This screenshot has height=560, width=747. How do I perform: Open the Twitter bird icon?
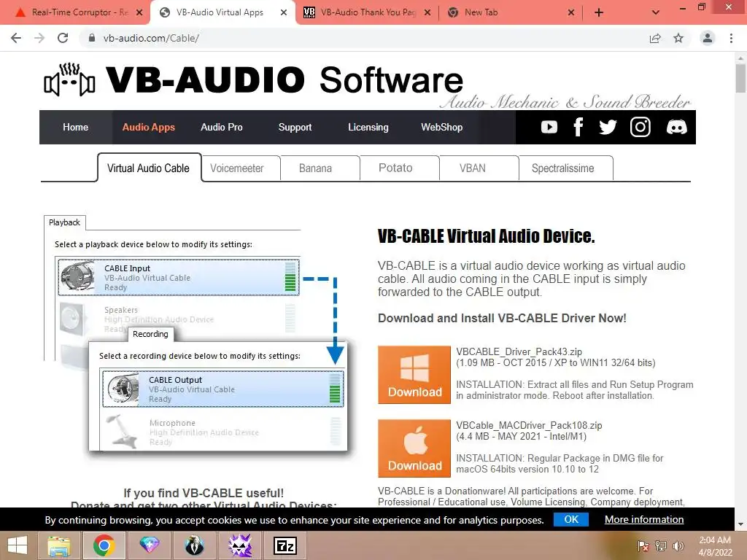point(608,127)
